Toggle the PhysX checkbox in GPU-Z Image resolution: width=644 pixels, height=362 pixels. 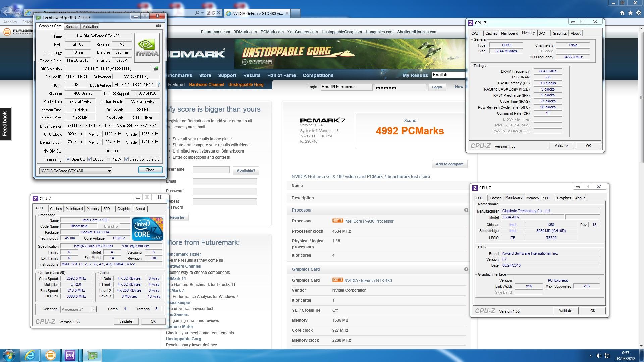click(x=108, y=159)
